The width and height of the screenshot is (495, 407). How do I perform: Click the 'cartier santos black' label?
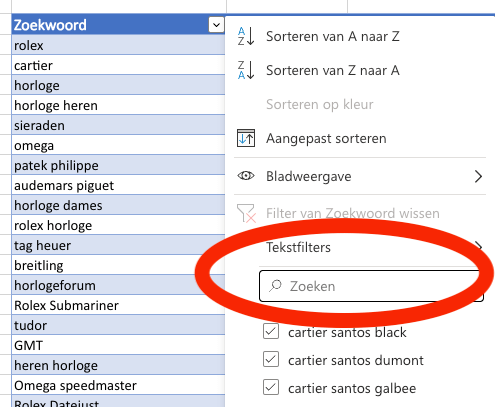pos(347,332)
